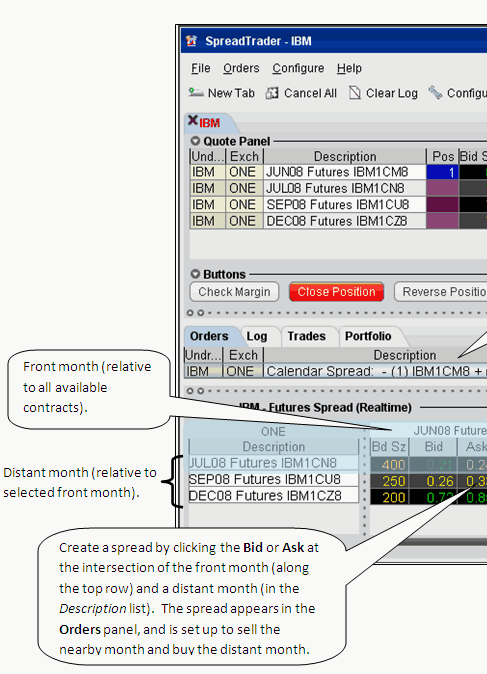Click the New Tab icon

point(196,92)
